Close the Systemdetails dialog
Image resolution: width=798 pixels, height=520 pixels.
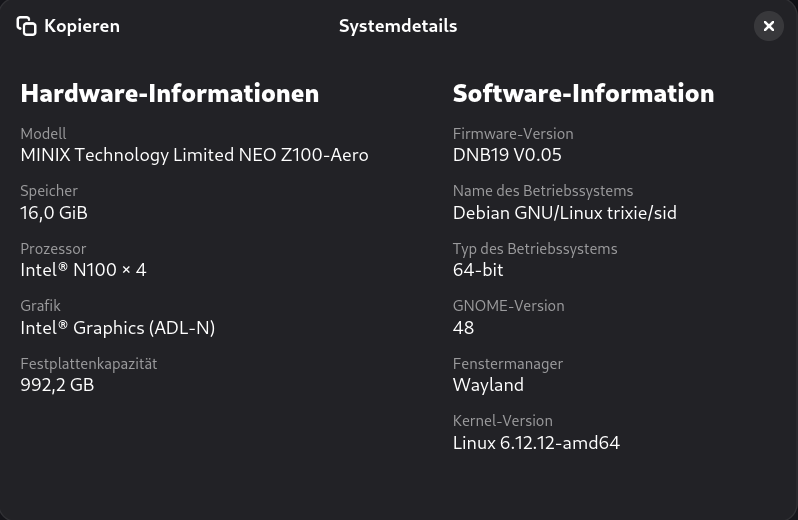click(x=768, y=27)
